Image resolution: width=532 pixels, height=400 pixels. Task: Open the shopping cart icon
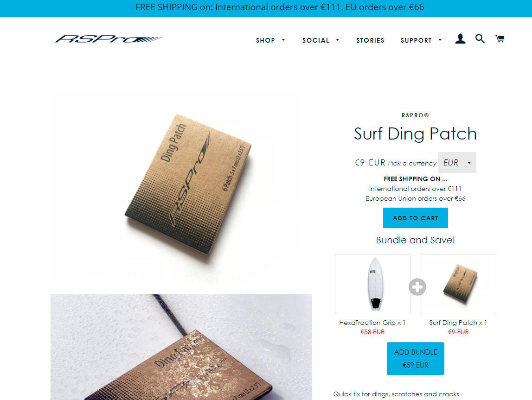click(500, 38)
